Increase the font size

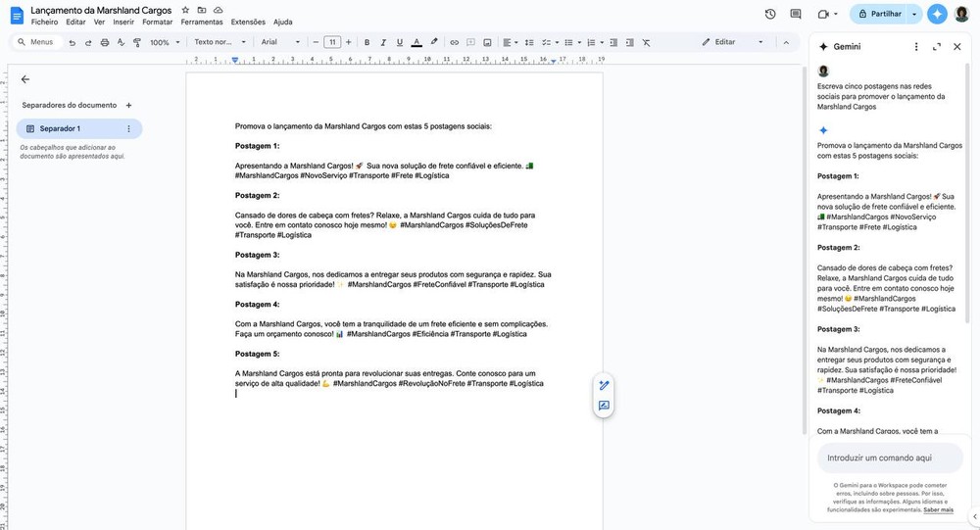click(x=348, y=42)
